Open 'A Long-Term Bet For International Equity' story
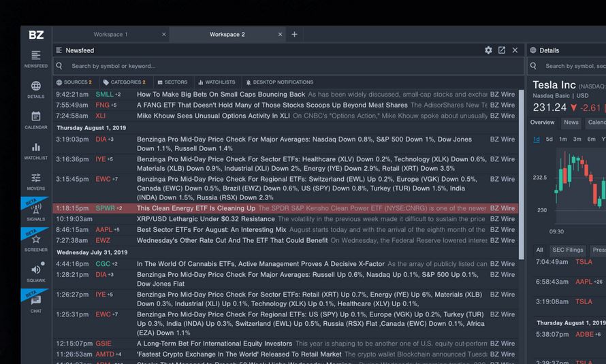Screen dimensions: 606x364 pos(214,344)
